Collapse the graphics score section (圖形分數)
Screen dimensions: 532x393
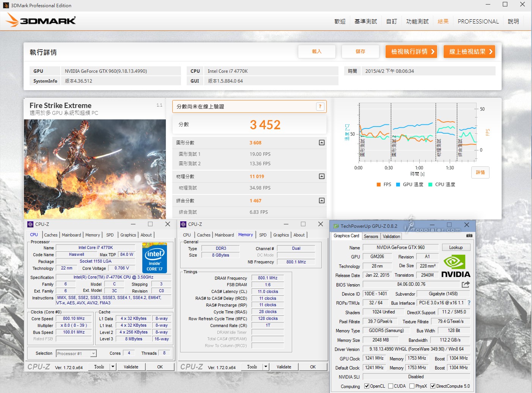pyautogui.click(x=322, y=142)
